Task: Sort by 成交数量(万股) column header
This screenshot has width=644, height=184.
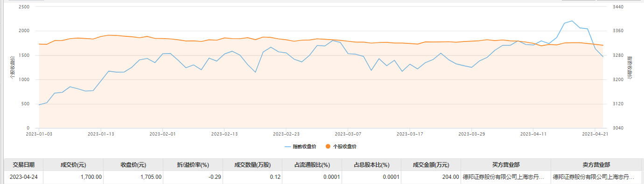Action: pos(252,165)
